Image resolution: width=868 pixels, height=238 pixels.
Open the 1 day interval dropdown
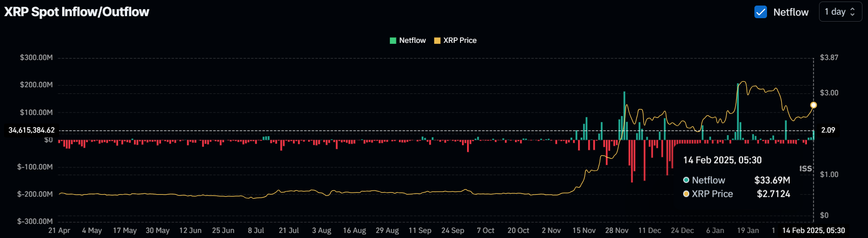click(840, 12)
